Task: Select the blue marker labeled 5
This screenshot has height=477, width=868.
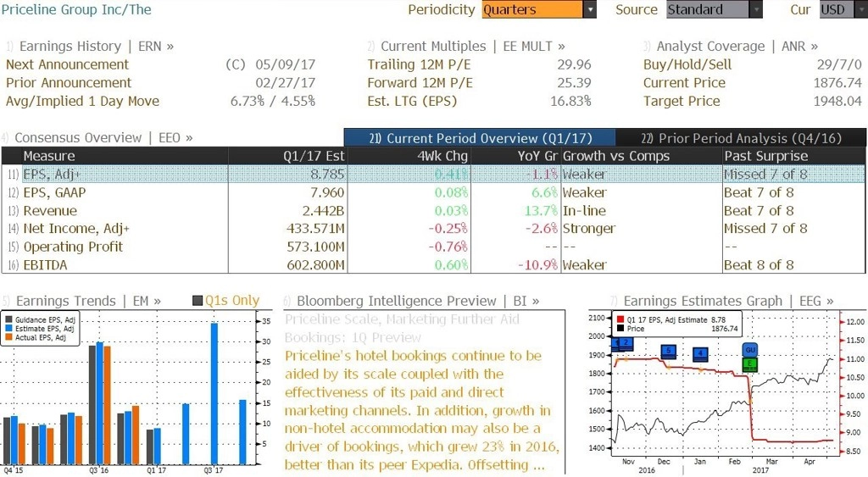Action: point(669,352)
